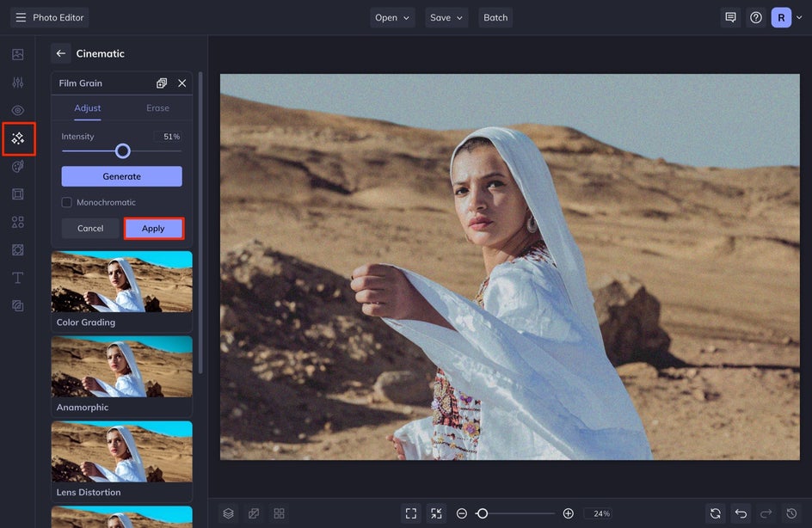Open the Save dropdown menu
The height and width of the screenshot is (528, 812).
coord(446,17)
